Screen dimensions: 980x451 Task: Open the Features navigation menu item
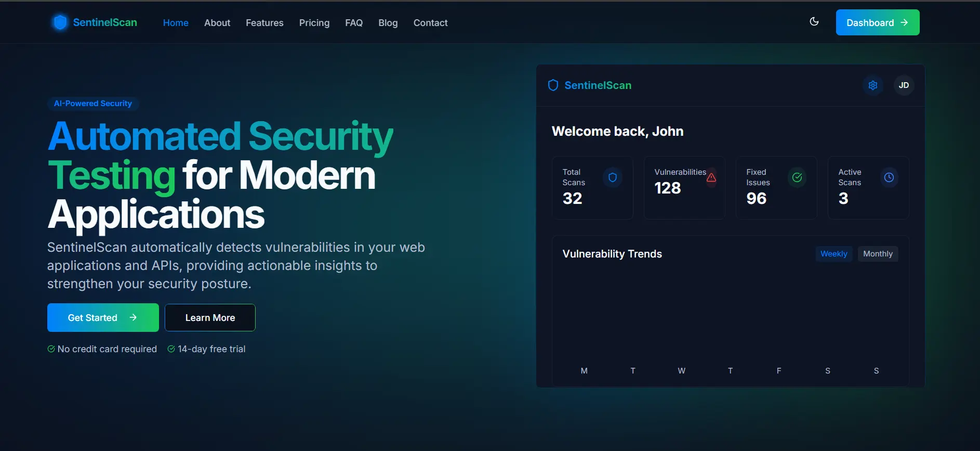(x=264, y=23)
